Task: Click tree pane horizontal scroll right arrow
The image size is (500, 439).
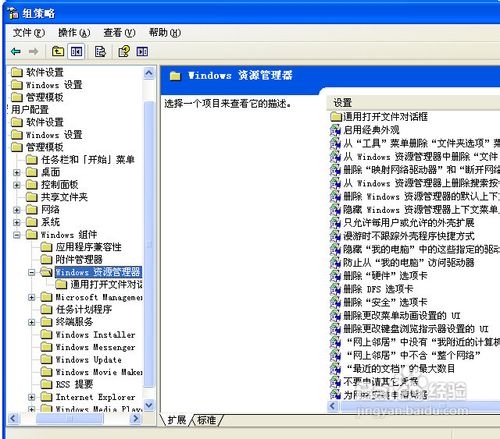Action: 136,418
